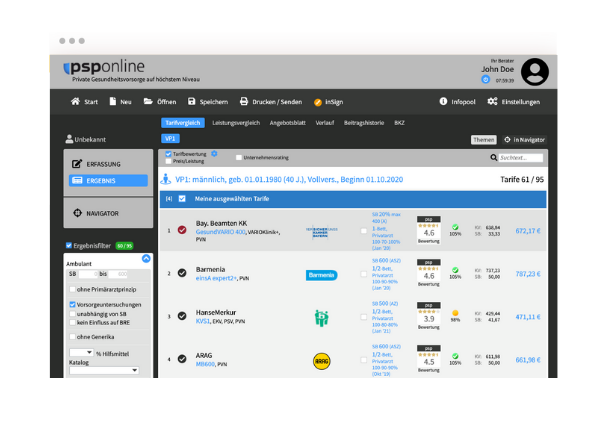Go to Start home icon
Viewport: 600px width, 426px height.
tap(75, 101)
